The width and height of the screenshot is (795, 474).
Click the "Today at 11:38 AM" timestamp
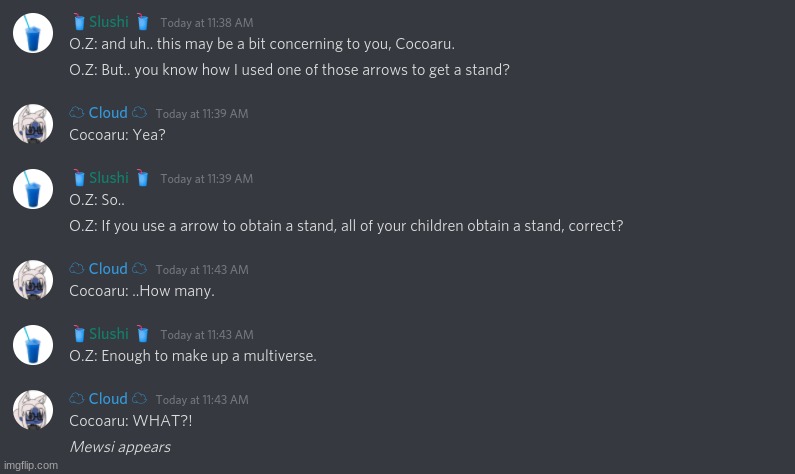[x=206, y=22]
